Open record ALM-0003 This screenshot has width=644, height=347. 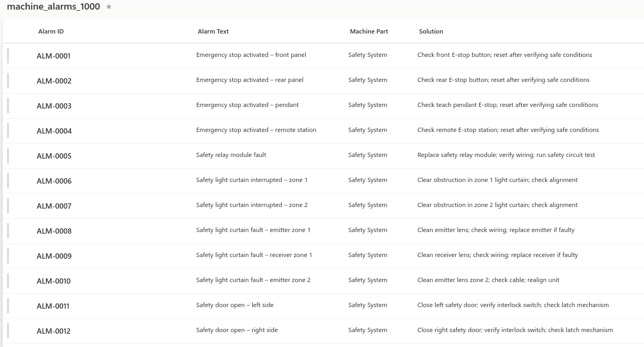tap(54, 105)
